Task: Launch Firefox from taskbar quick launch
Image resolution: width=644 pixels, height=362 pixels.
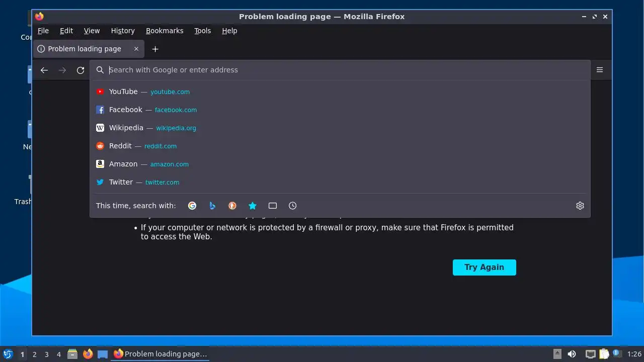Action: click(88, 354)
